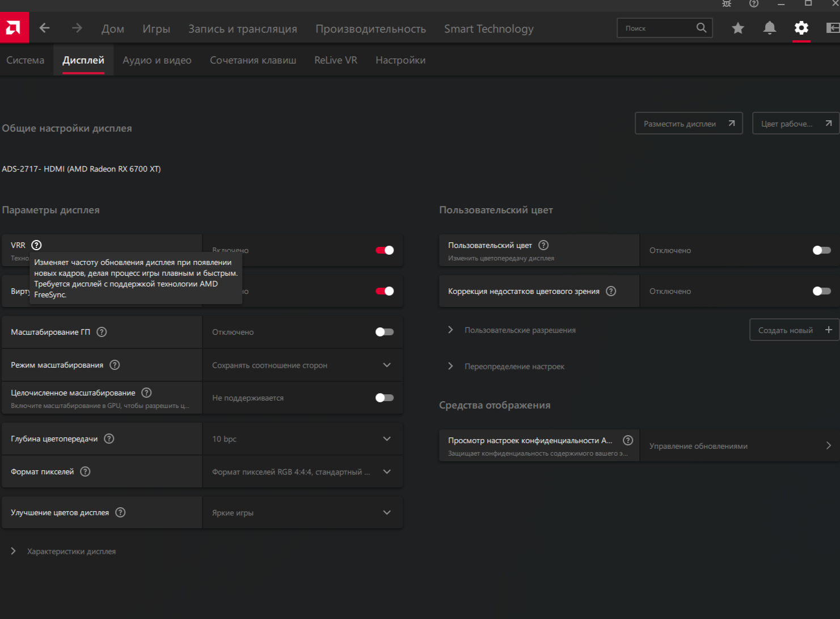840x619 pixels.
Task: Toggle Коррекция недостатков цветового зрения switch
Action: [x=821, y=291]
